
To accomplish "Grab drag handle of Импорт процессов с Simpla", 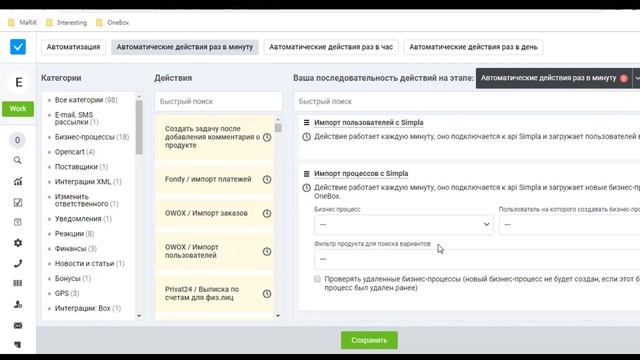I will click(x=307, y=173).
